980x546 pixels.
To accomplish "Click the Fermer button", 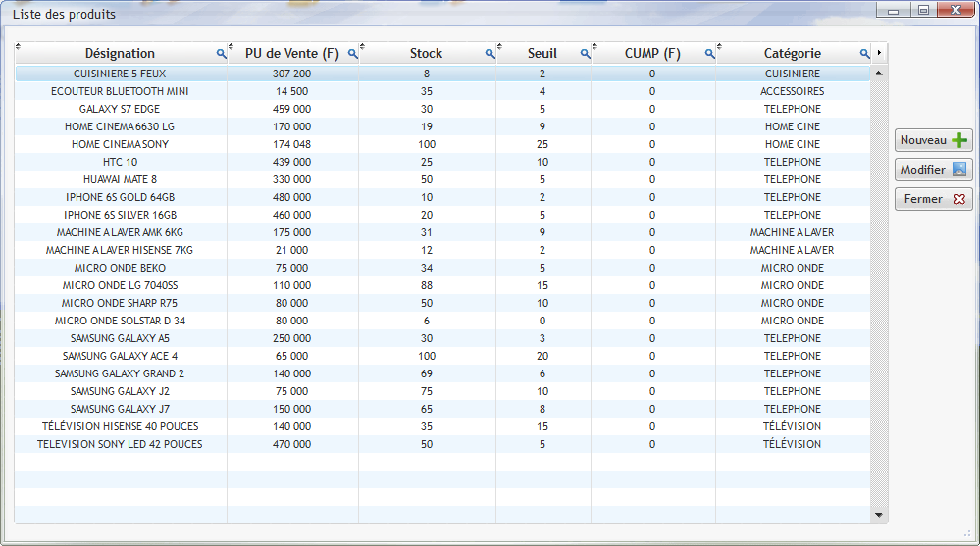I will tap(933, 199).
